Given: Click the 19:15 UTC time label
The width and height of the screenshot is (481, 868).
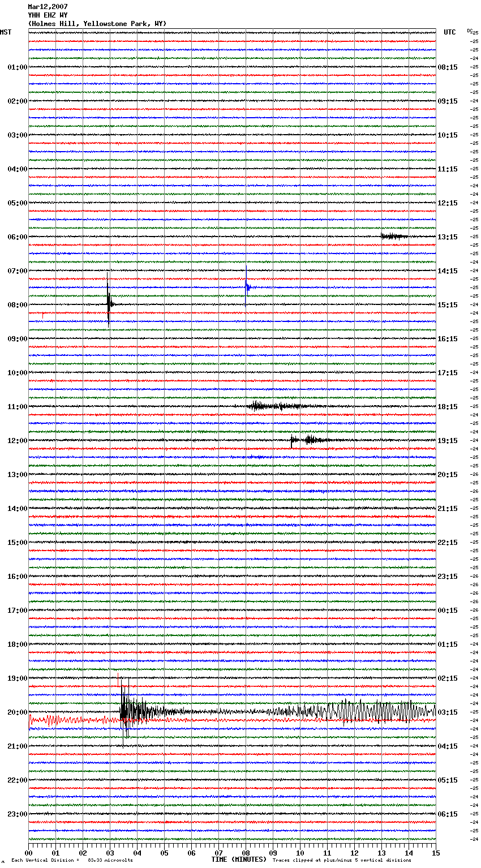Looking at the screenshot, I should [x=448, y=441].
